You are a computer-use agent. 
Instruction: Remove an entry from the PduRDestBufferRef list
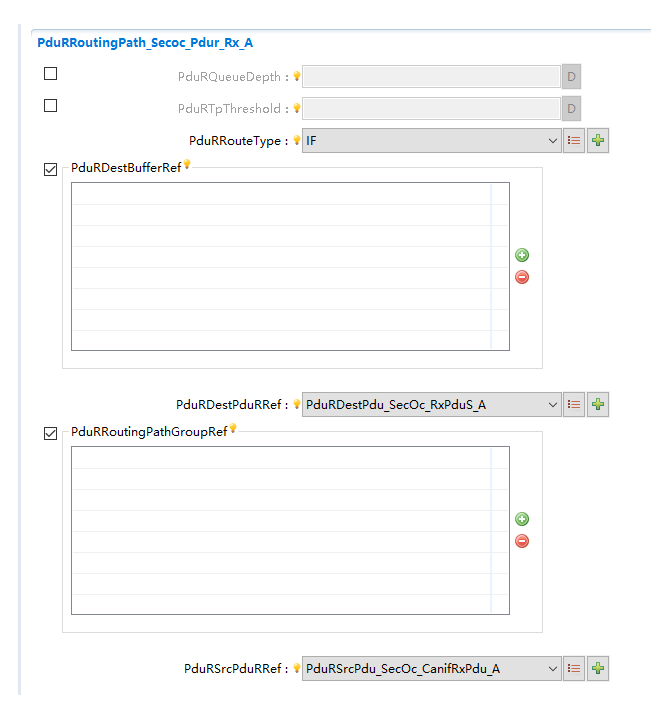521,277
